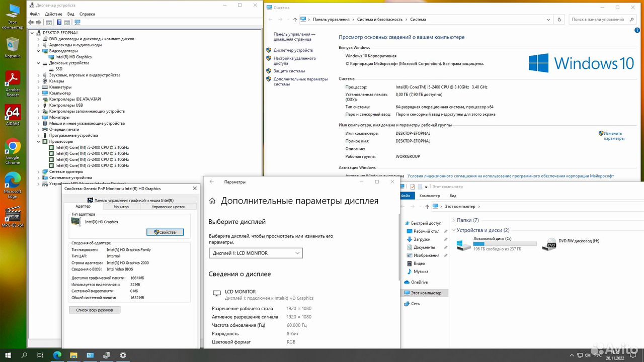Collapse the Процессоры node
This screenshot has height=362, width=644.
pyautogui.click(x=39, y=141)
